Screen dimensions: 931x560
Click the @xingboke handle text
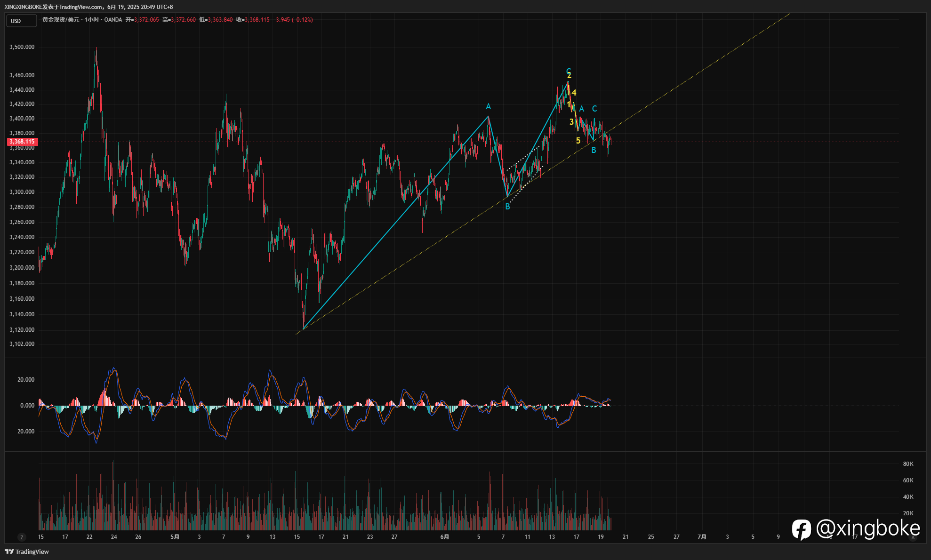(x=868, y=529)
